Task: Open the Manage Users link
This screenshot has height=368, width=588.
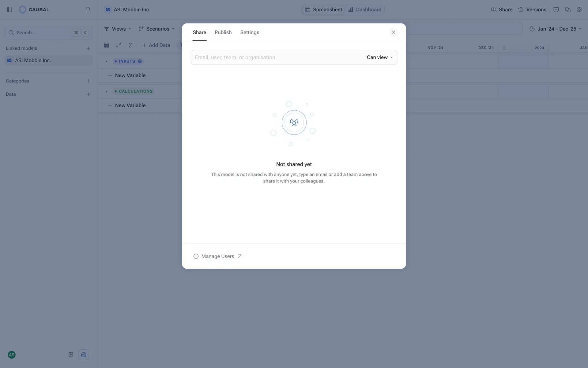Action: coord(218,256)
